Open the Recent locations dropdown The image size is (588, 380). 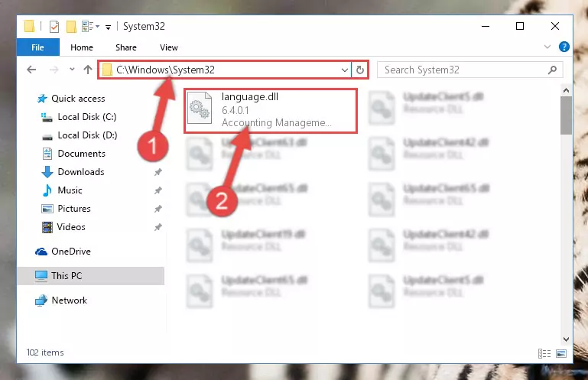click(72, 70)
